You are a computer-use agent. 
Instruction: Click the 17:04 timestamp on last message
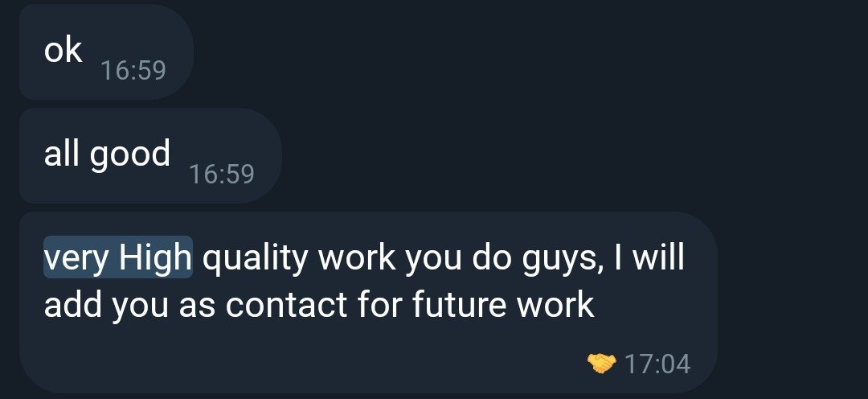pos(657,364)
